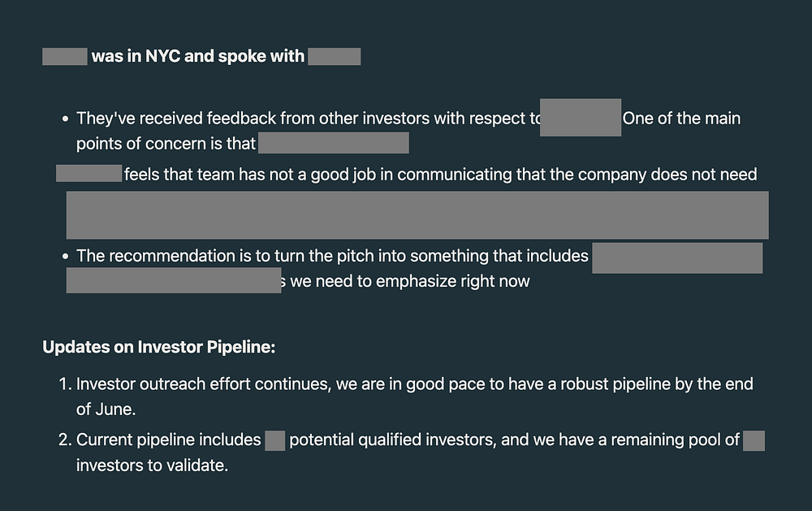Image resolution: width=812 pixels, height=511 pixels.
Task: Click the redacted number after "remaining pool of"
Action: tap(754, 441)
